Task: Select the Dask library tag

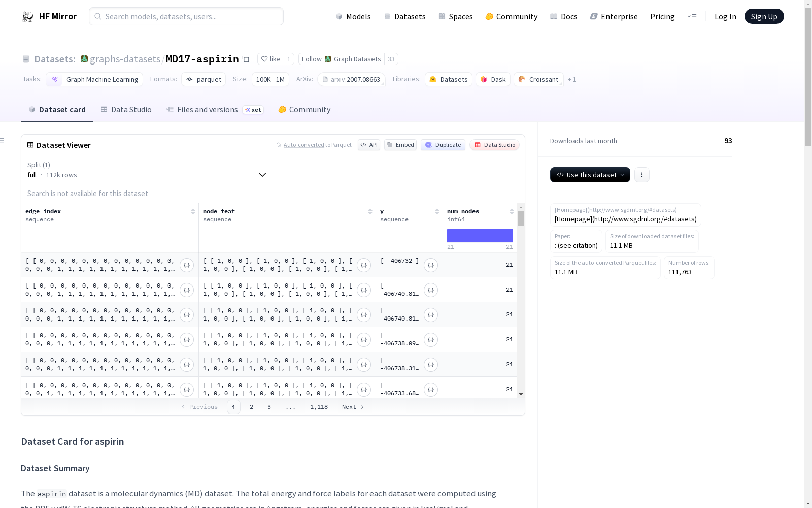Action: point(493,79)
